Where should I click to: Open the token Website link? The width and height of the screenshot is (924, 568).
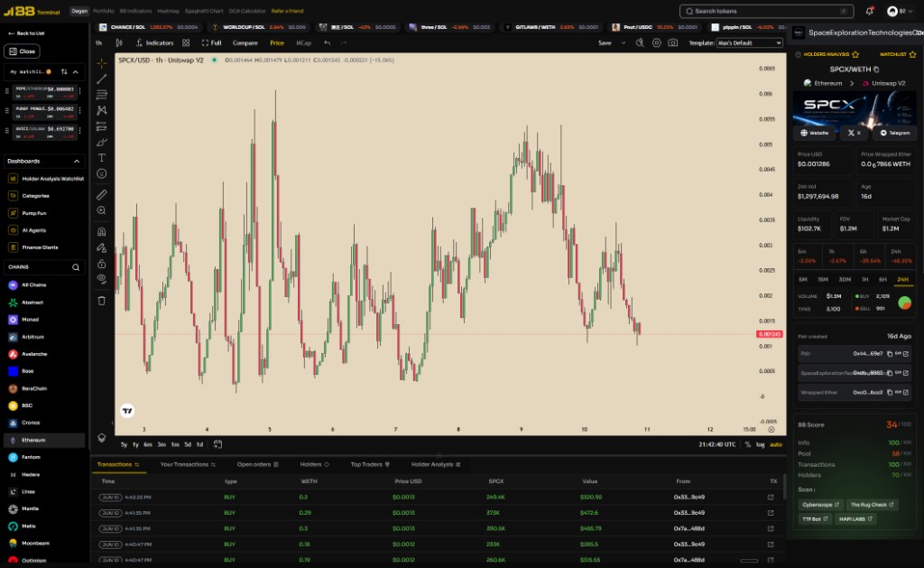tap(814, 133)
